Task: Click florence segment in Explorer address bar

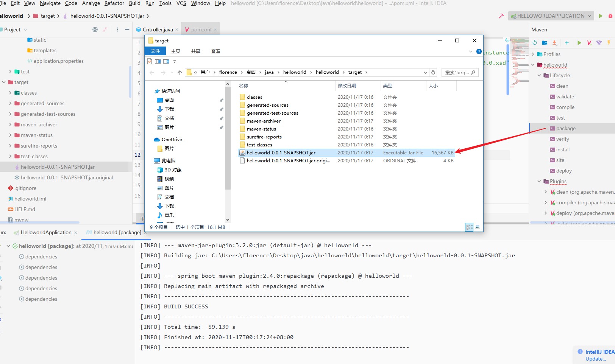Action: coord(228,72)
